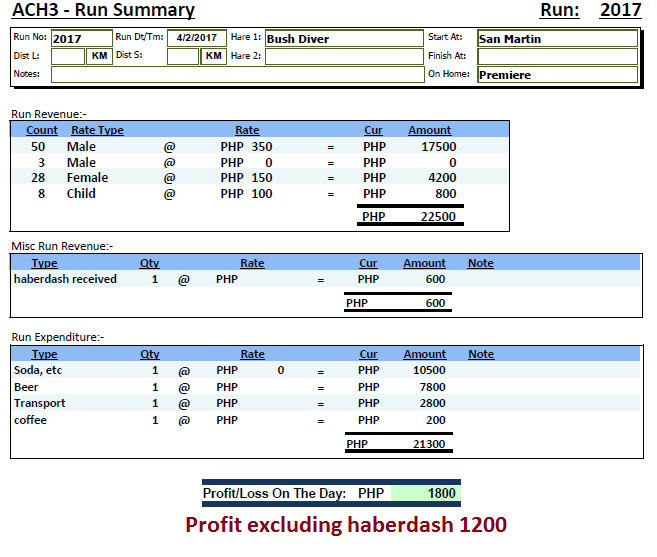Click the On Home field Premiere
This screenshot has width=657, height=557.
pos(556,75)
